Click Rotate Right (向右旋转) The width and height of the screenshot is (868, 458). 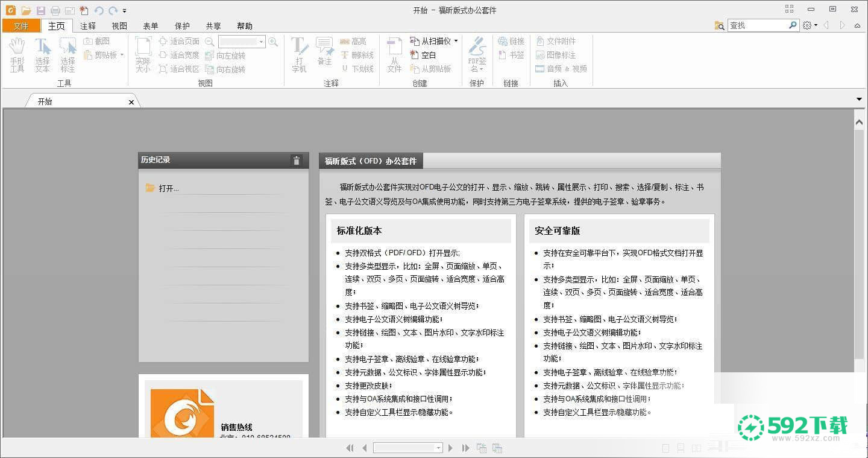pyautogui.click(x=225, y=69)
